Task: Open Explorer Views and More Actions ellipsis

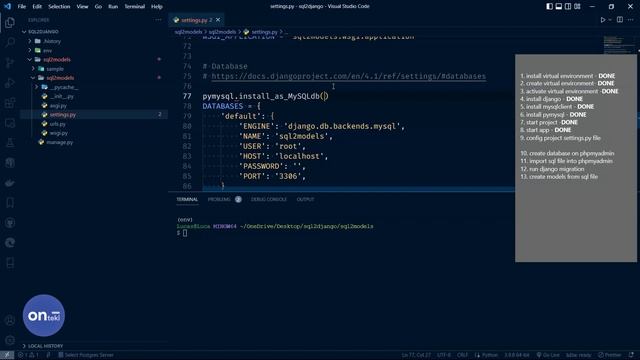Action: (158, 20)
